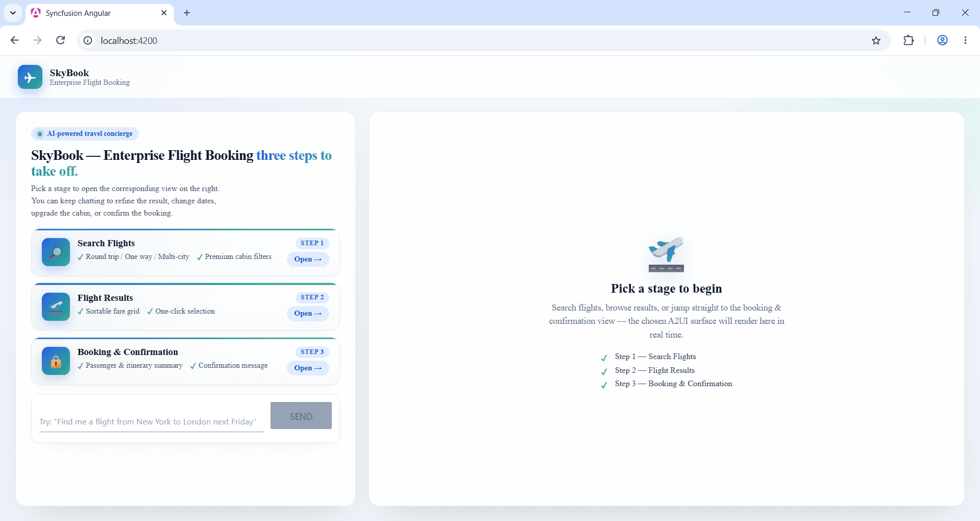The image size is (980, 521).
Task: Click 'Step 3 — Booking & Confirmation' list item
Action: (x=673, y=384)
